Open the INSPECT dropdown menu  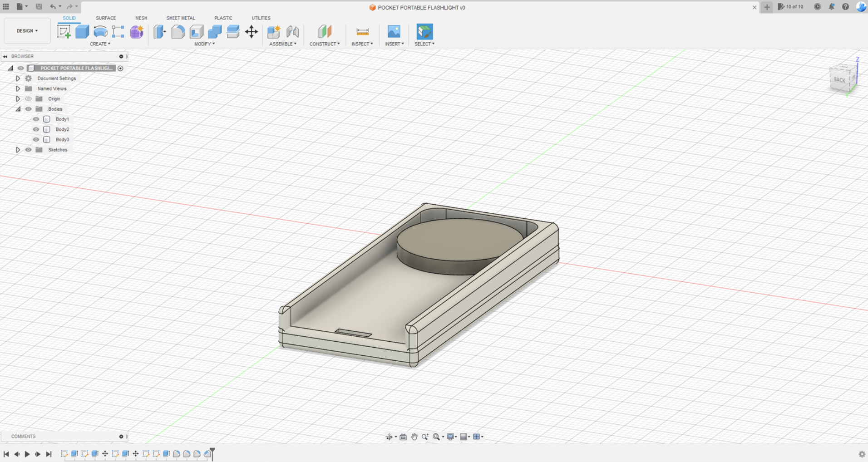coord(362,44)
